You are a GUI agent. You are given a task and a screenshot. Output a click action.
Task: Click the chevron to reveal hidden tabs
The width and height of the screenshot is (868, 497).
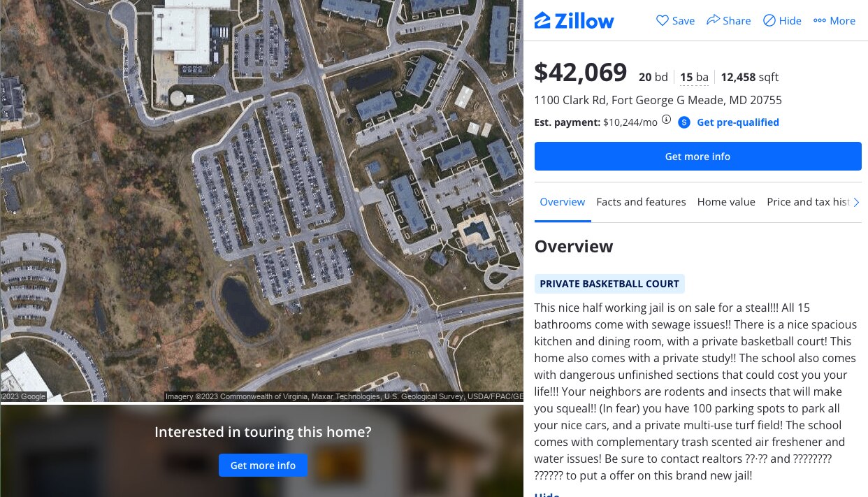click(x=856, y=202)
